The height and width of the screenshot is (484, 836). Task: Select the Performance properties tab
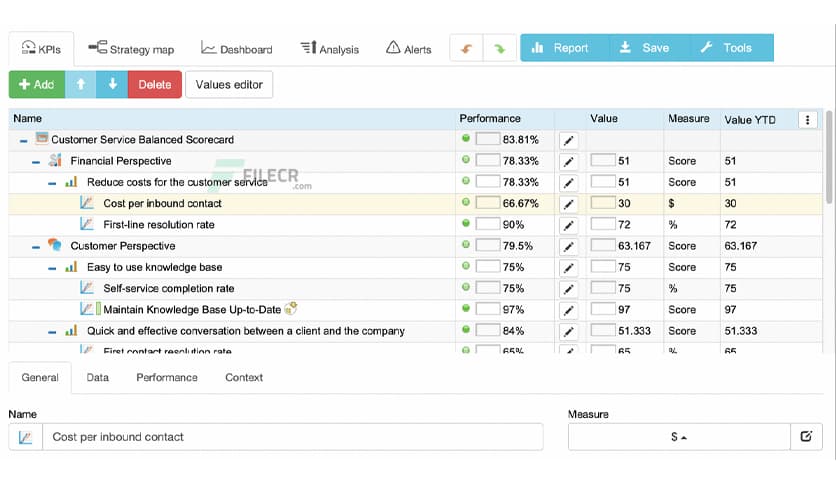(167, 377)
